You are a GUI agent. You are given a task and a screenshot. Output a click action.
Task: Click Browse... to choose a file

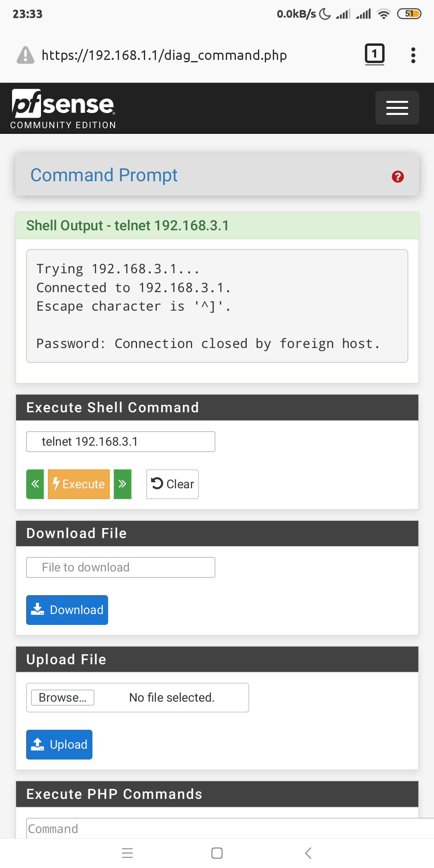coord(63,698)
